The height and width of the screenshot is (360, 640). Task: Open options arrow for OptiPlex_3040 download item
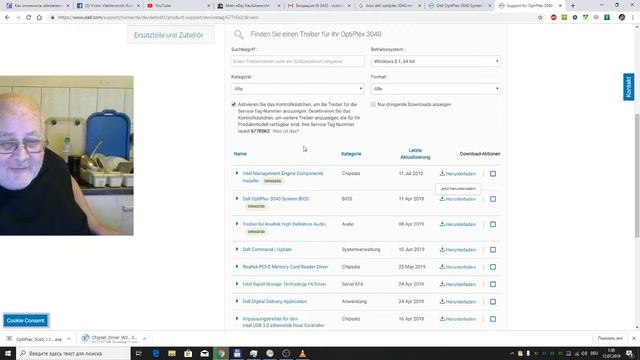click(x=69, y=339)
